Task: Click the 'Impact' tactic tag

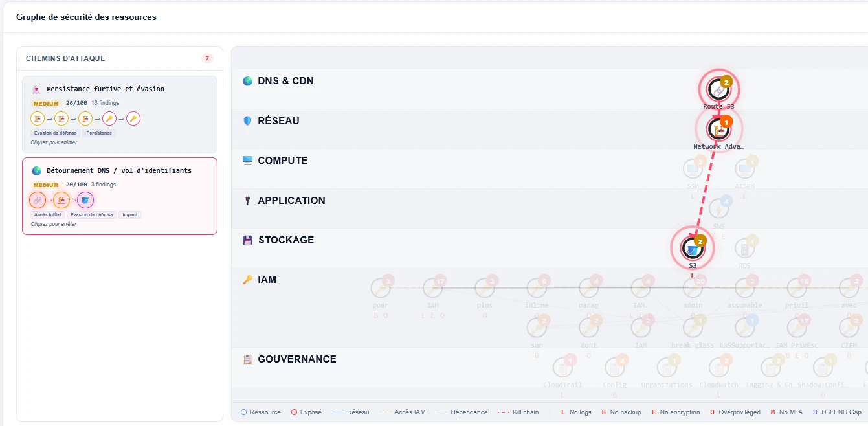Action: click(130, 214)
